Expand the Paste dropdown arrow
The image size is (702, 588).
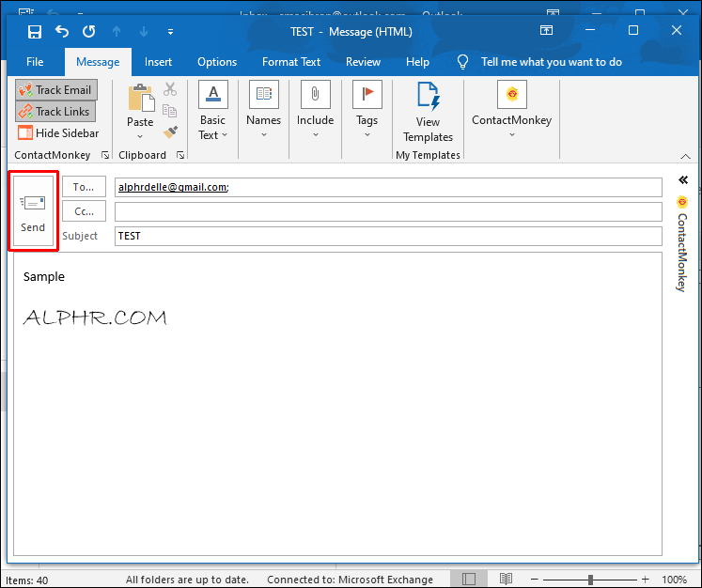coord(140,136)
